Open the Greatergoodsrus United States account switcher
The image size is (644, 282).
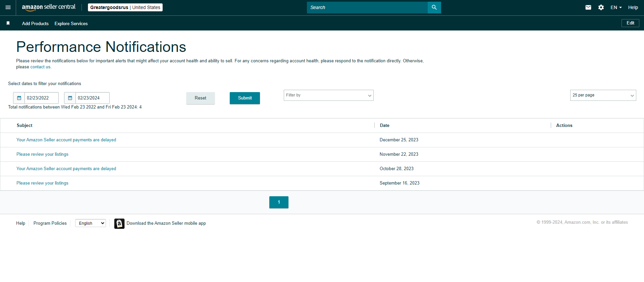125,7
